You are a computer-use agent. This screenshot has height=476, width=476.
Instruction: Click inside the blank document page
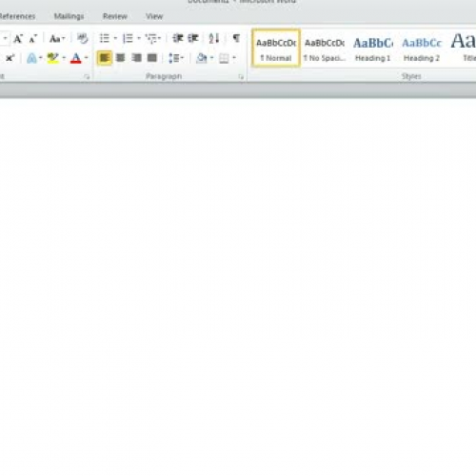pos(238,286)
